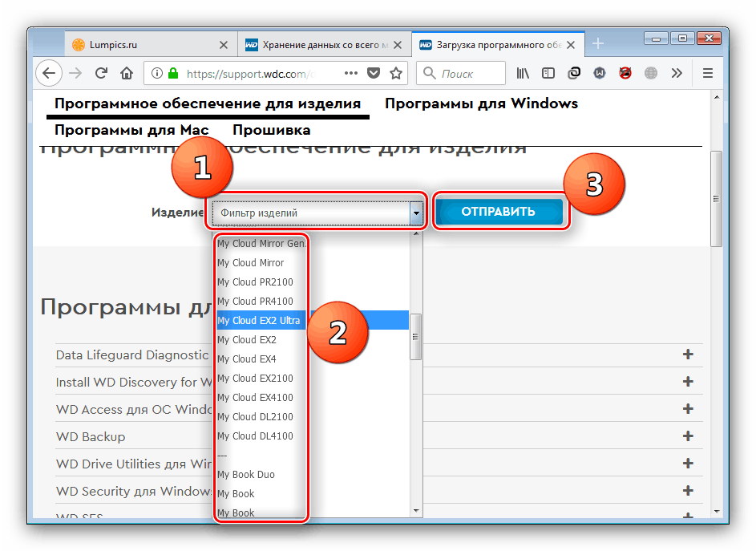Open a new browser tab

[x=598, y=44]
